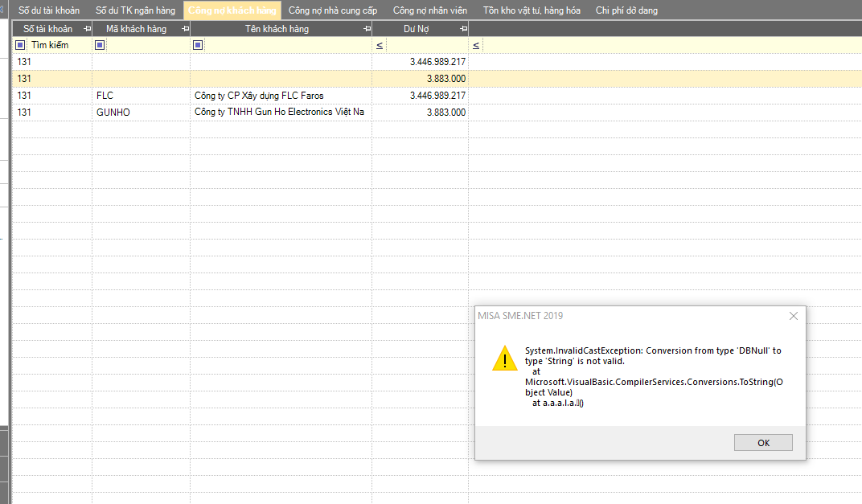Open filter operator for Mã khách hàng

pos(100,45)
